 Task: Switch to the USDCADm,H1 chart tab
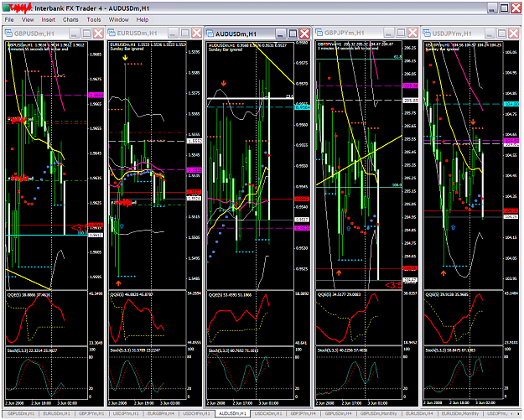click(x=268, y=413)
